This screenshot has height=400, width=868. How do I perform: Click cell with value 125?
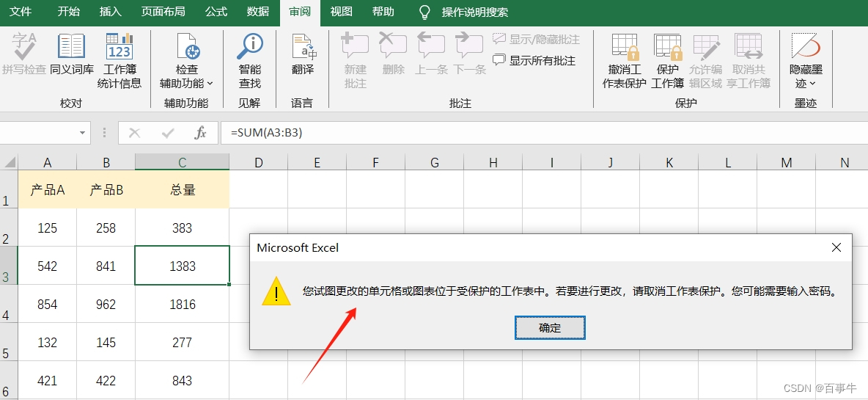click(x=48, y=228)
